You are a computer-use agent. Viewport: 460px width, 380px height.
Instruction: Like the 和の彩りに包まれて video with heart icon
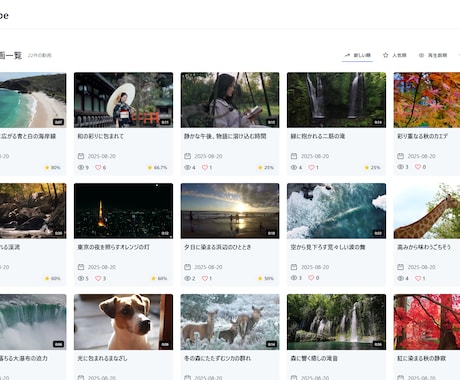[98, 167]
